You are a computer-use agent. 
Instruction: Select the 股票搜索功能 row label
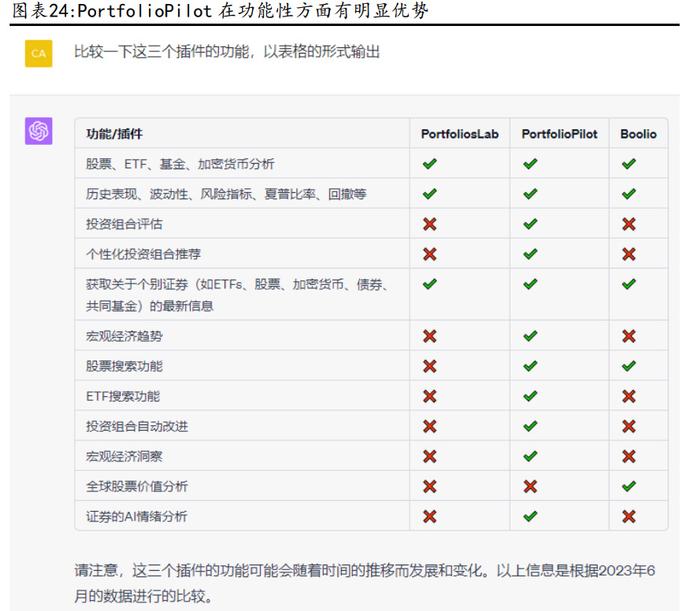[x=124, y=366]
